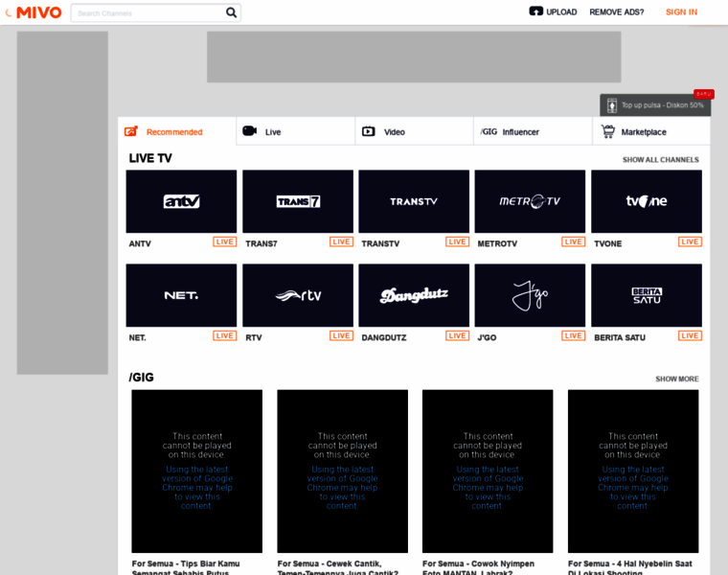Click the TRANS7 channel name text
728x575 pixels.
[262, 243]
